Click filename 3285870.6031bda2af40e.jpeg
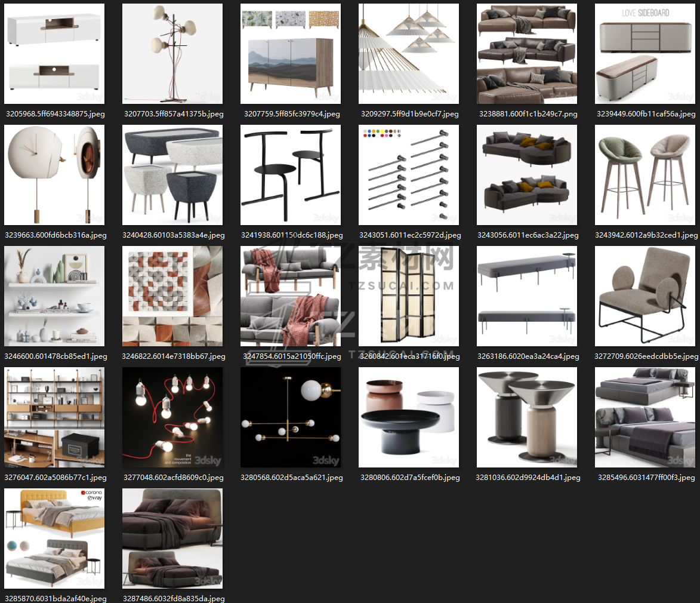The image size is (700, 603). click(55, 599)
